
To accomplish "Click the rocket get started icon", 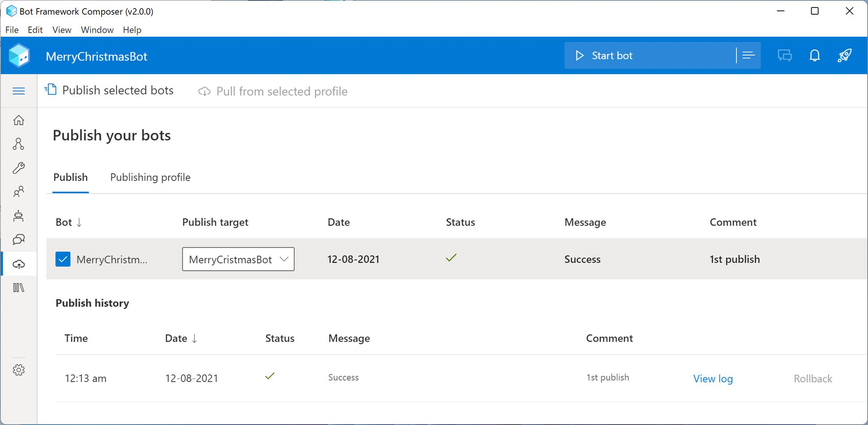I will (844, 55).
